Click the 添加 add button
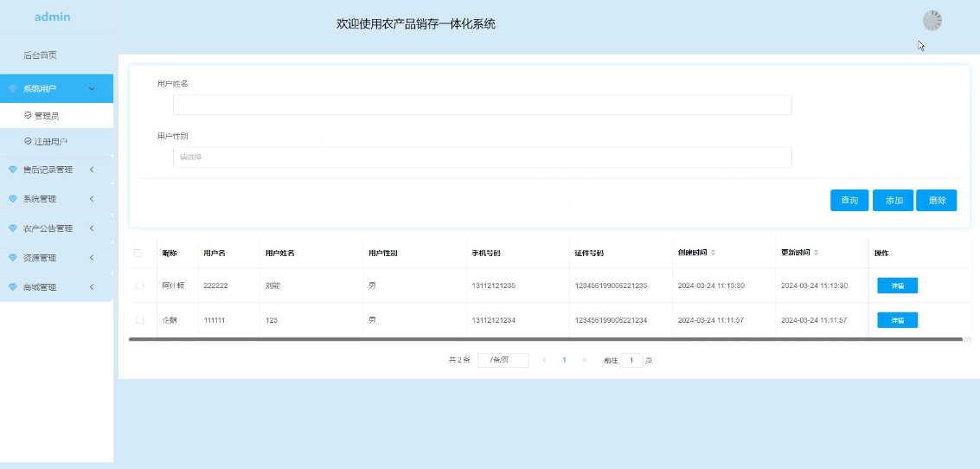This screenshot has width=980, height=469. (x=894, y=201)
